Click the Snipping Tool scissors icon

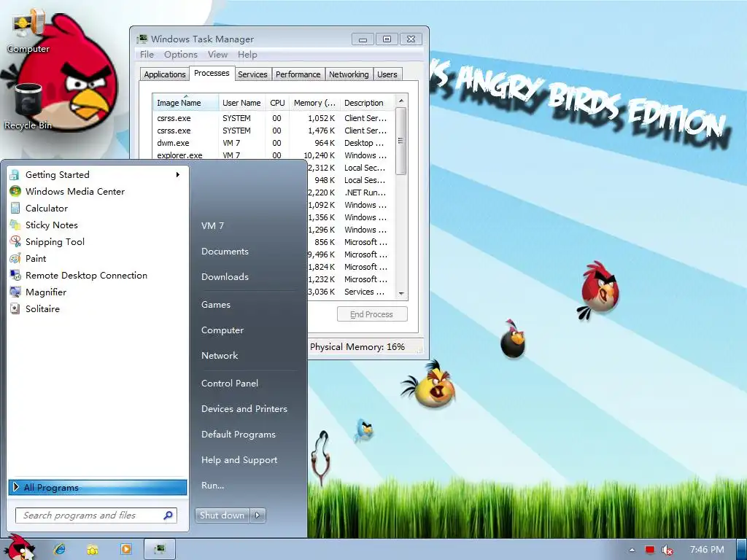(x=15, y=241)
